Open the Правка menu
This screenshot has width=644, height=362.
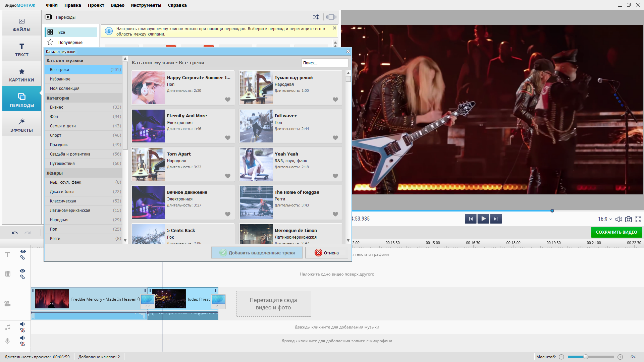73,5
